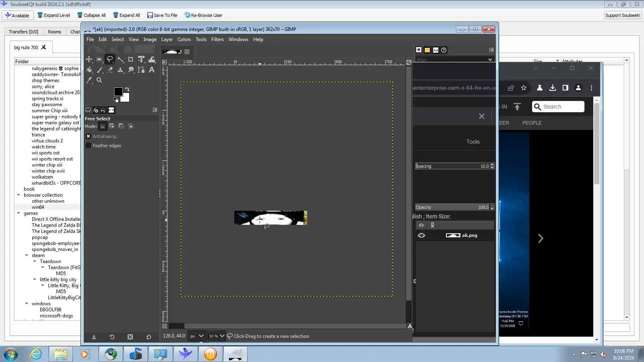Viewport: 644px width, 362px height.
Task: Select the Color Picker tool
Action: click(89, 80)
